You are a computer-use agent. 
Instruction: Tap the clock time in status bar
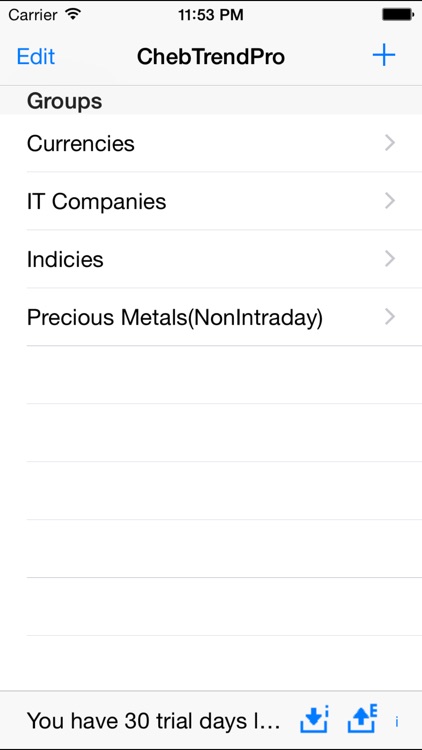(211, 15)
